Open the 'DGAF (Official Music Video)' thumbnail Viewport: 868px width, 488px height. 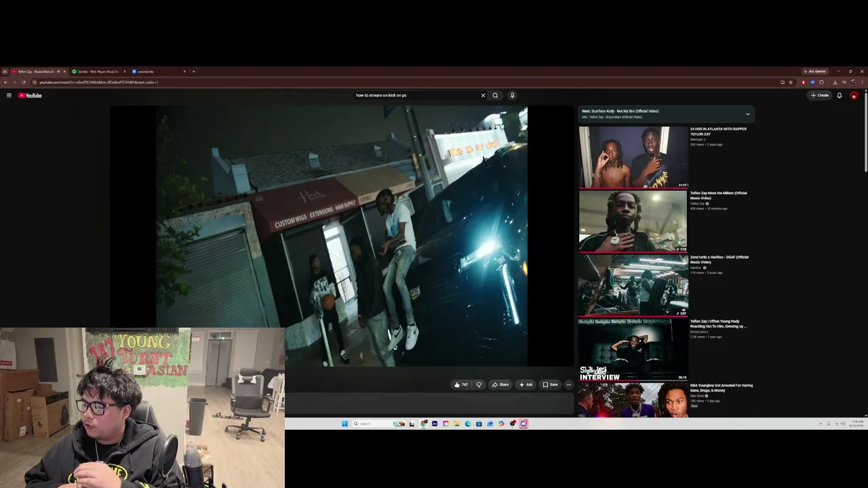point(633,285)
